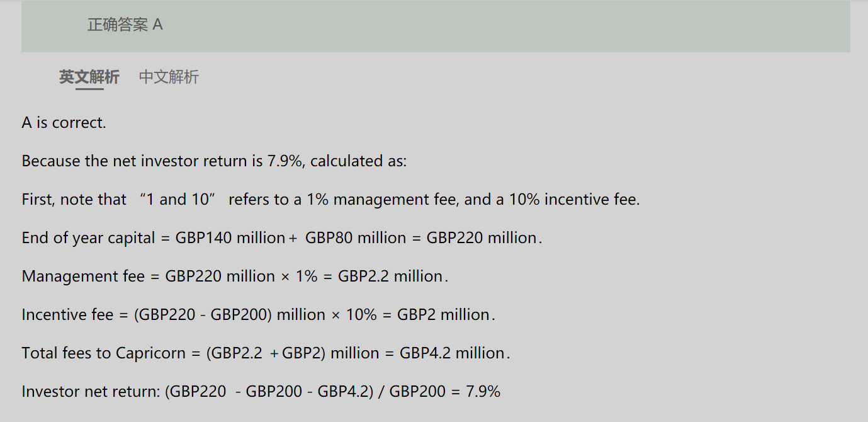Click the final "7.9%" result value

[483, 391]
